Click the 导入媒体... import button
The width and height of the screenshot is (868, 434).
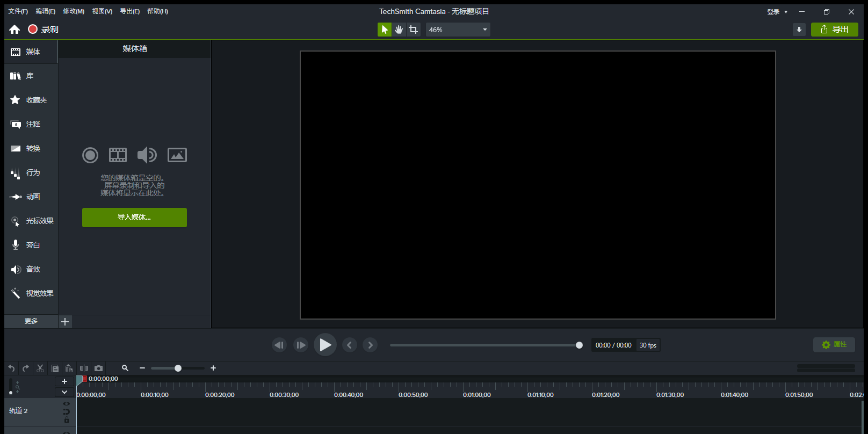coord(134,218)
